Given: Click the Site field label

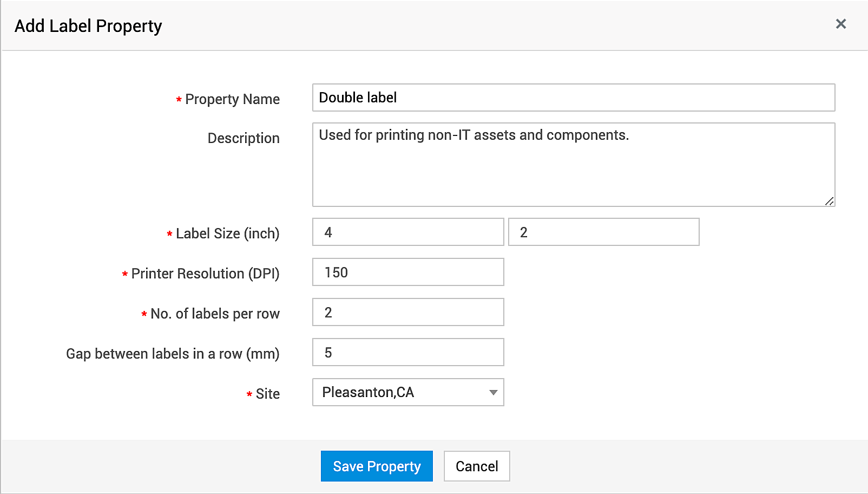Looking at the screenshot, I should tap(267, 394).
